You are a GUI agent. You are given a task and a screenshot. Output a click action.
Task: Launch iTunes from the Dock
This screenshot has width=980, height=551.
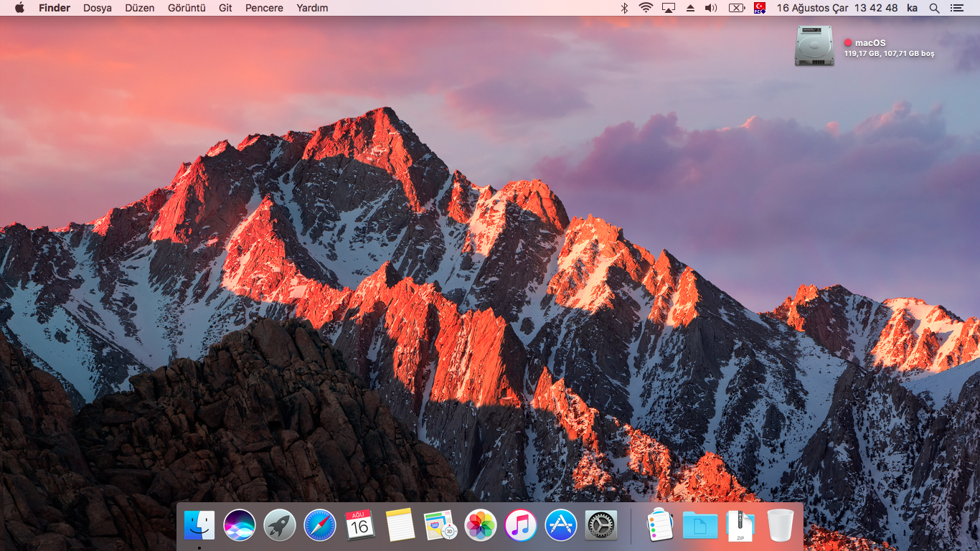click(521, 525)
